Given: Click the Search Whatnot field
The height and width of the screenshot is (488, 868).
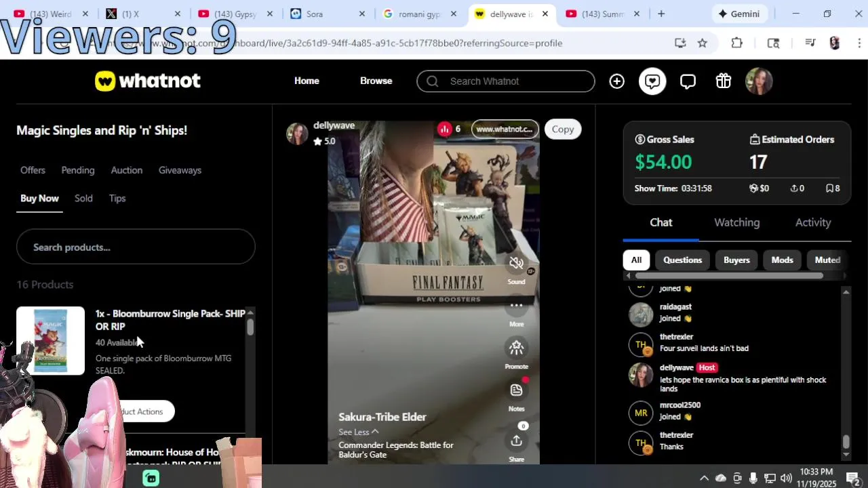Looking at the screenshot, I should (506, 81).
